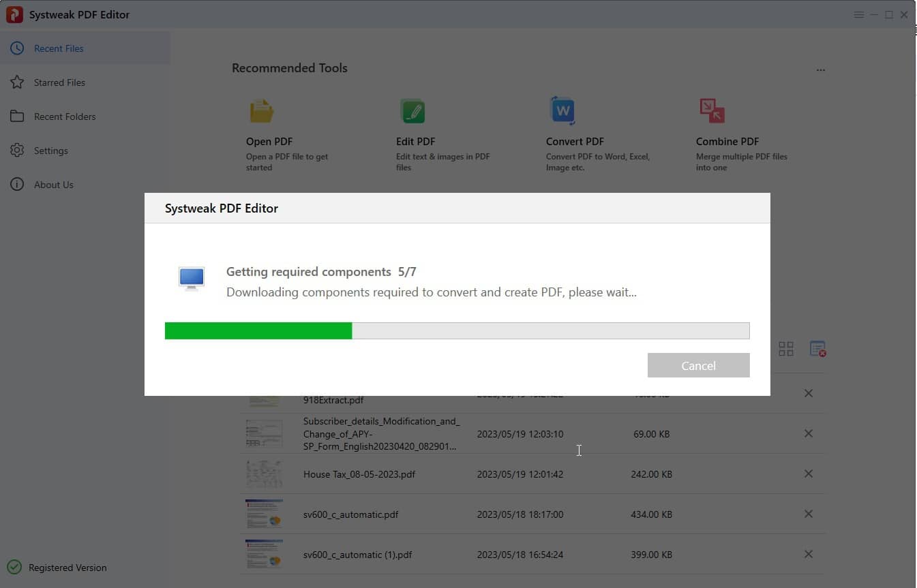Screen dimensions: 917x588
Task: Cancel the components download
Action: click(698, 365)
